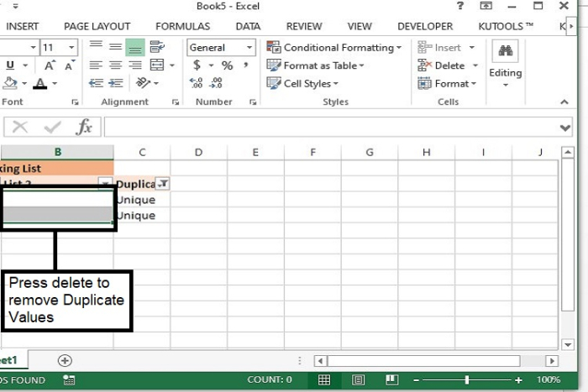Open the font name dropdown arrow
The image size is (588, 392).
tap(33, 48)
